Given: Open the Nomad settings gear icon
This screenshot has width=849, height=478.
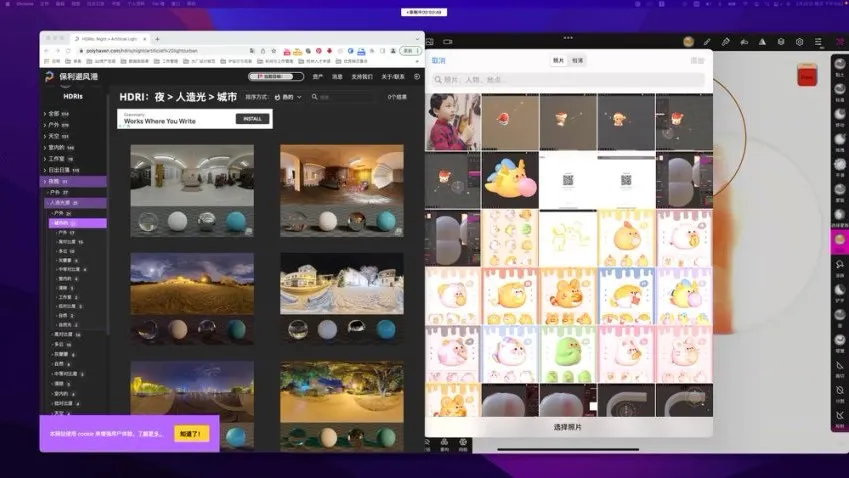Looking at the screenshot, I should pyautogui.click(x=799, y=42).
